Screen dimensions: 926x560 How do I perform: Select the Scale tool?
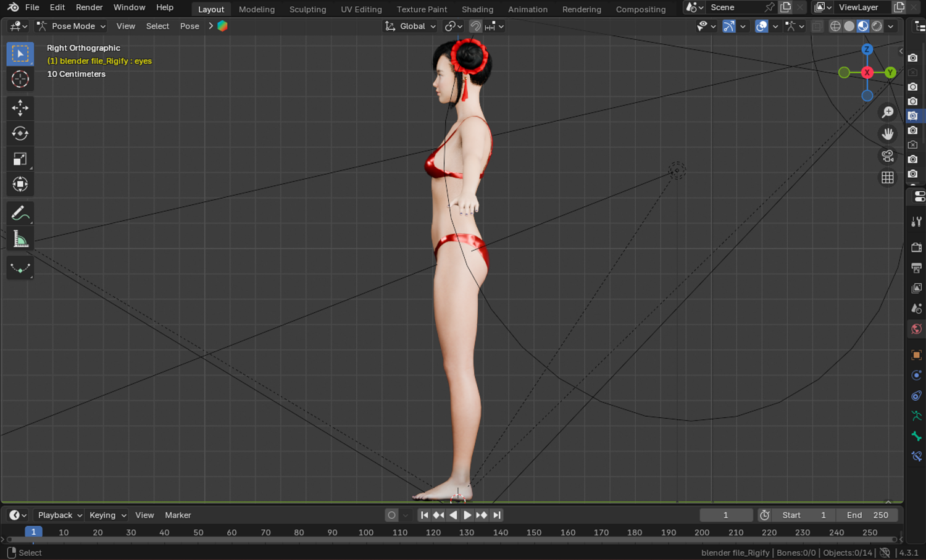click(x=20, y=159)
